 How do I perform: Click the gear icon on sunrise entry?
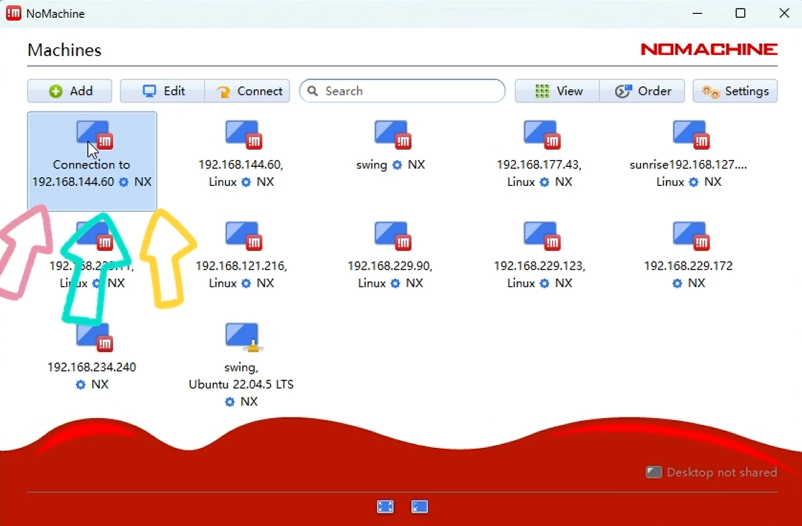(694, 182)
